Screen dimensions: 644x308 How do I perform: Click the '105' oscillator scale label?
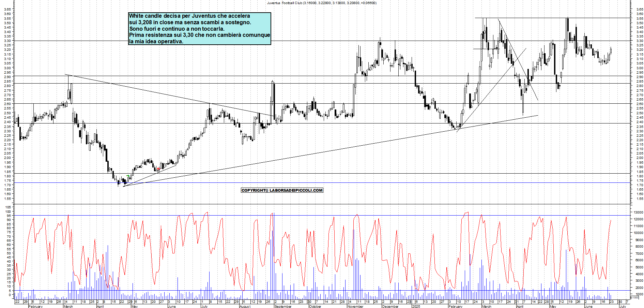click(x=8, y=207)
